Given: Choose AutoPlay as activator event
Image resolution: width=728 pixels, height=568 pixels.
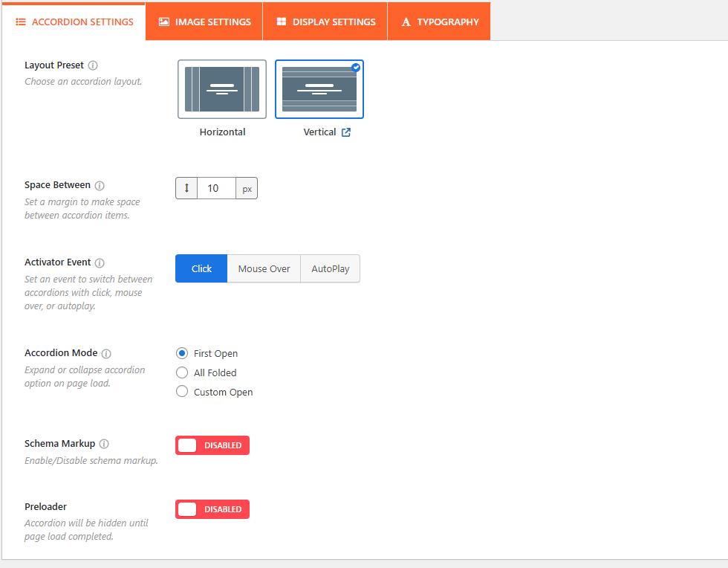Looking at the screenshot, I should [330, 269].
